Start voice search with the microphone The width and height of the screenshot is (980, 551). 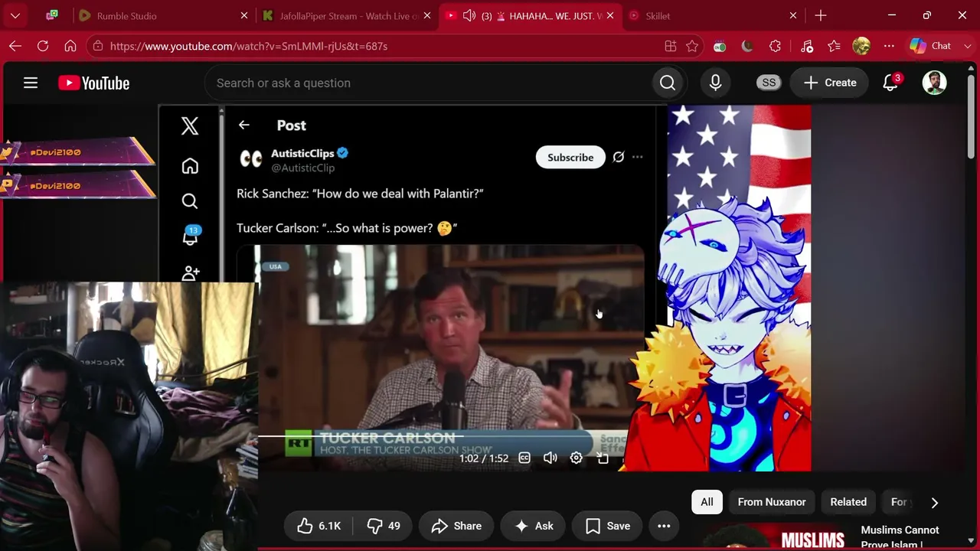[x=715, y=83]
